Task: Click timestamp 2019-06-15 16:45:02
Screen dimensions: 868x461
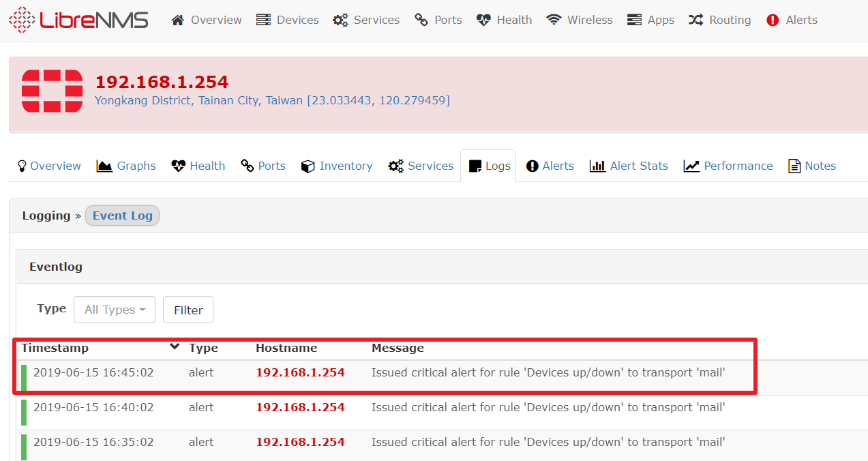Action: pyautogui.click(x=93, y=372)
